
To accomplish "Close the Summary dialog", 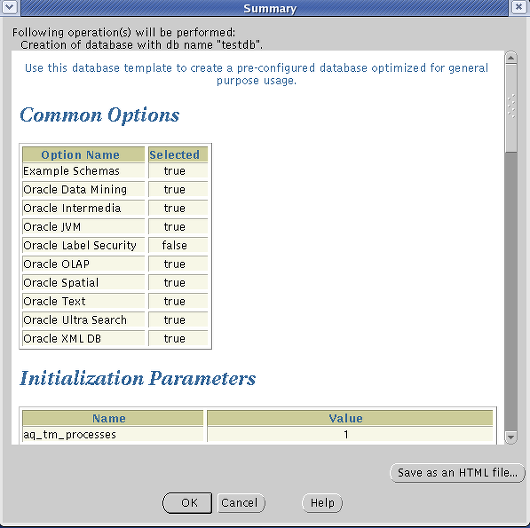I will pyautogui.click(x=519, y=7).
